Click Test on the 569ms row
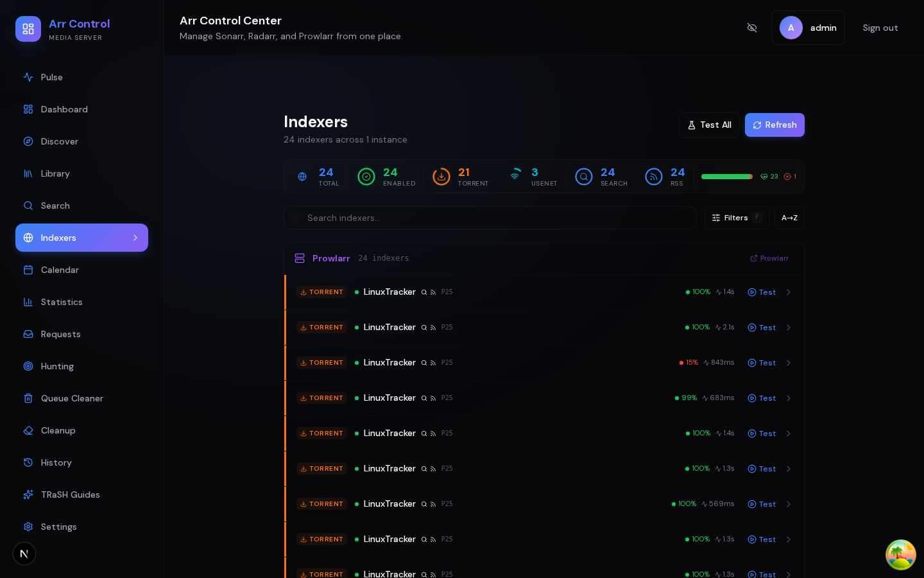Image resolution: width=924 pixels, height=578 pixels. tap(762, 504)
